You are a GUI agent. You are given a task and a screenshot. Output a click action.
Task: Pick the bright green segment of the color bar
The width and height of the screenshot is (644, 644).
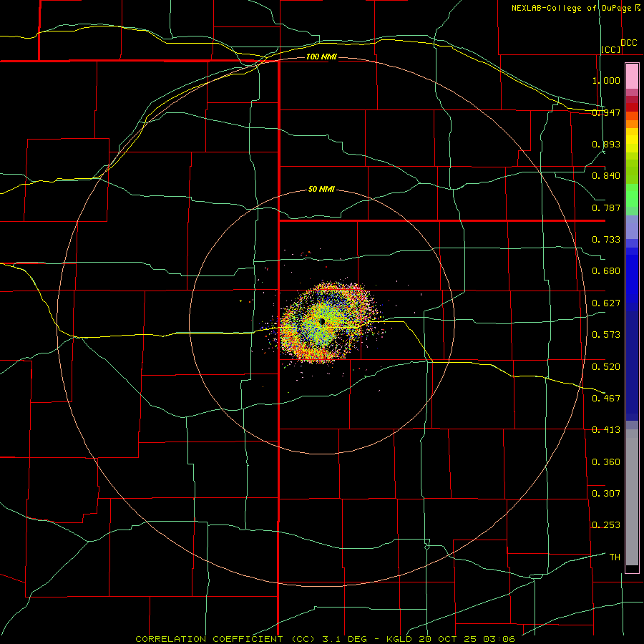tap(632, 195)
